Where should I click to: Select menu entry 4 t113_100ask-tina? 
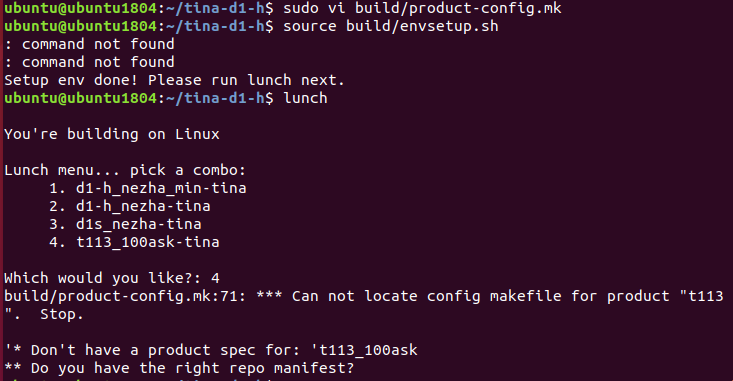pos(134,242)
